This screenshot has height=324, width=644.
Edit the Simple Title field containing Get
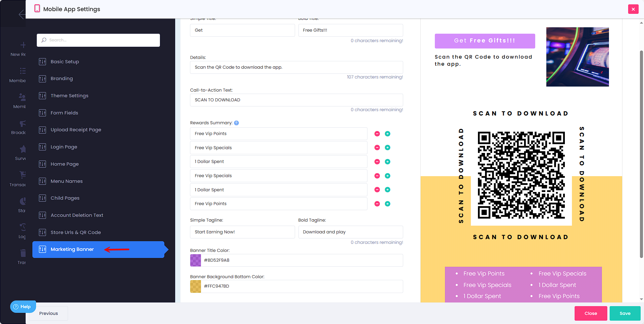click(x=243, y=30)
